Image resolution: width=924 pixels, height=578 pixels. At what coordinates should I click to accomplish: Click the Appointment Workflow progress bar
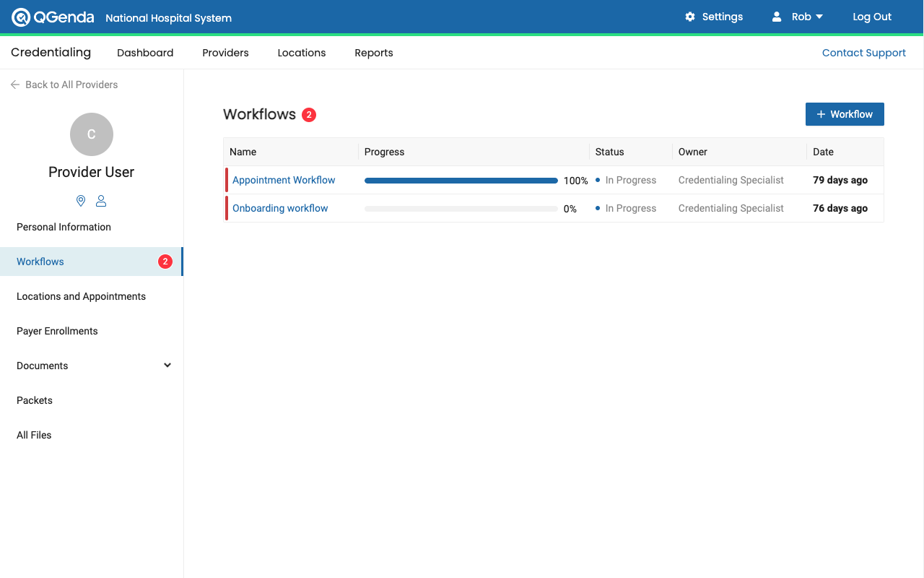(461, 181)
